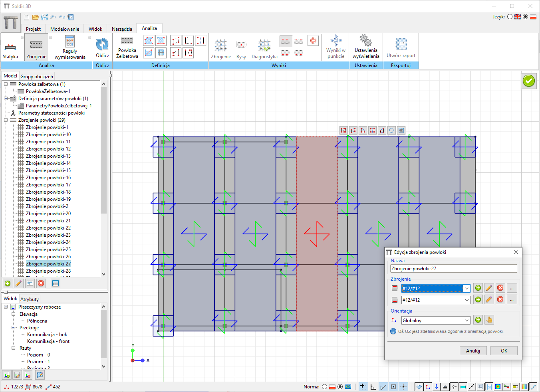Screen dimensions: 540x392
Task: Select English language radio button
Action: click(x=510, y=17)
